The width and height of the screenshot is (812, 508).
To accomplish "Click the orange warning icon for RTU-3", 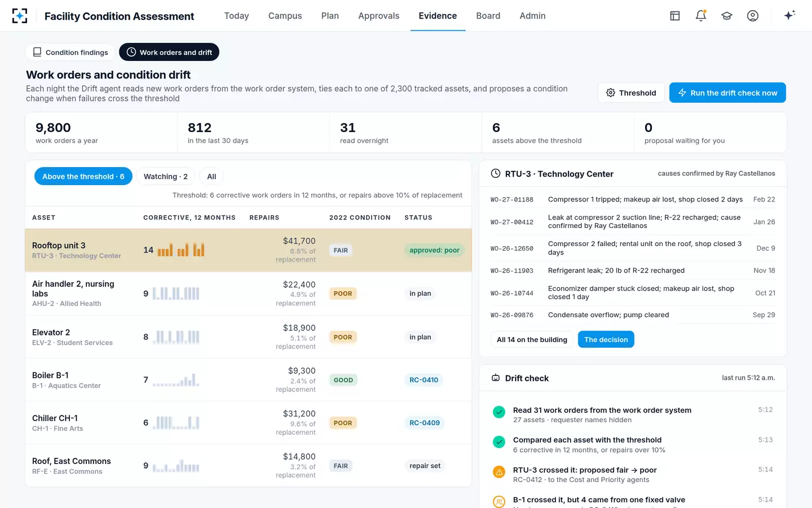I will [x=499, y=472].
